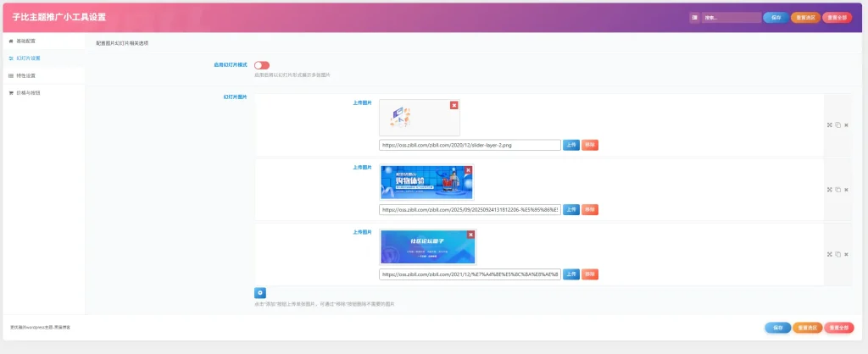Click the move handle icon of the third slide row
Viewport: 868px width, 354px height.
(830, 254)
